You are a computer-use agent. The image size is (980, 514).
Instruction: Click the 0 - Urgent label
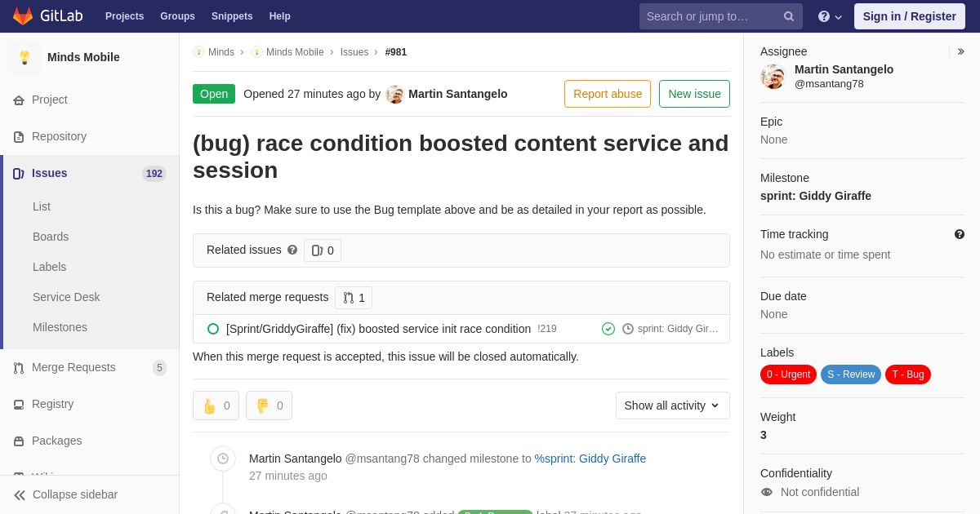pyautogui.click(x=788, y=374)
